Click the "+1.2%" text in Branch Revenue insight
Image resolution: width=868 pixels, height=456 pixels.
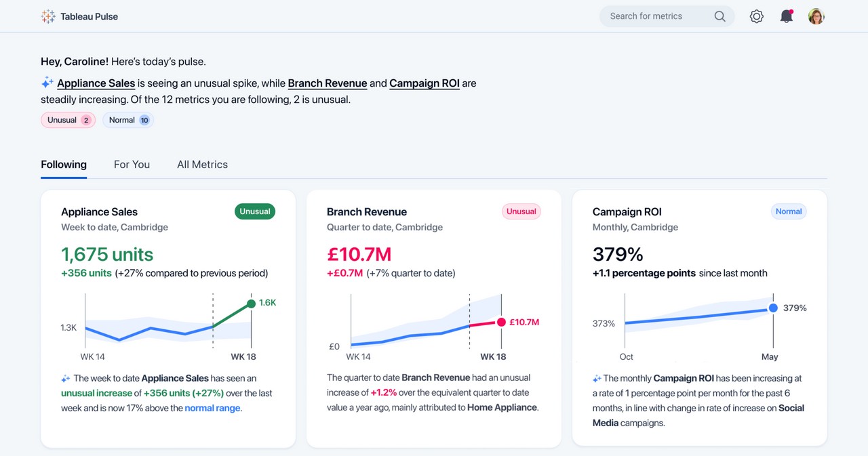click(x=383, y=392)
